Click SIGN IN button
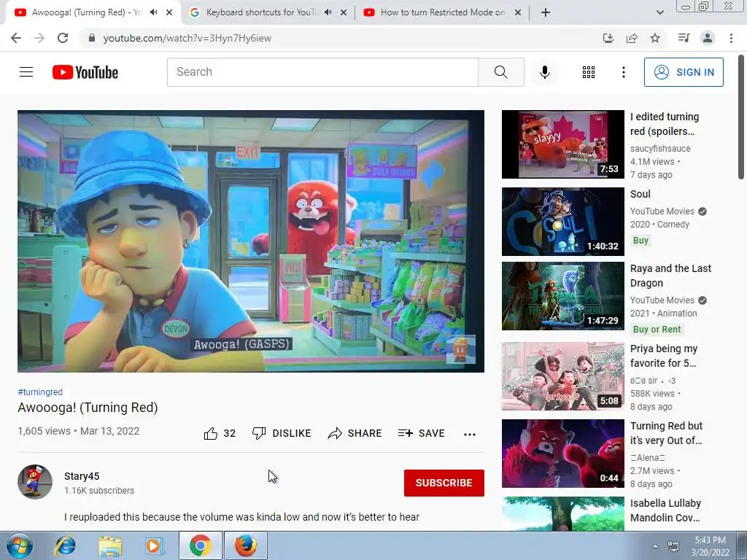This screenshot has height=560, width=747. pyautogui.click(x=684, y=72)
